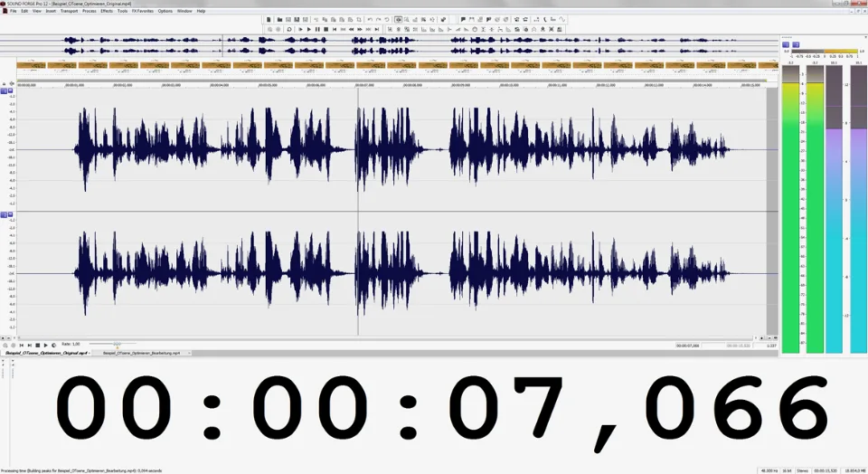Open the Effects menu
Image resolution: width=868 pixels, height=474 pixels.
pos(107,11)
